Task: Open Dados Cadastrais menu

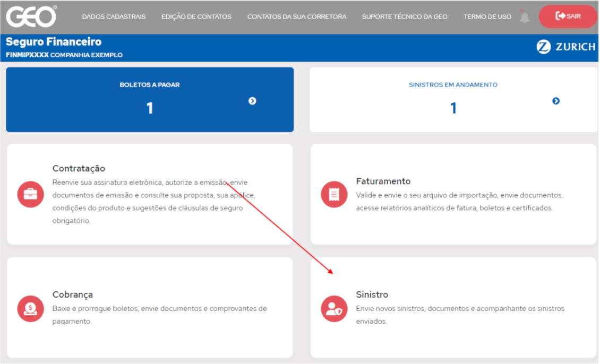Action: point(114,17)
